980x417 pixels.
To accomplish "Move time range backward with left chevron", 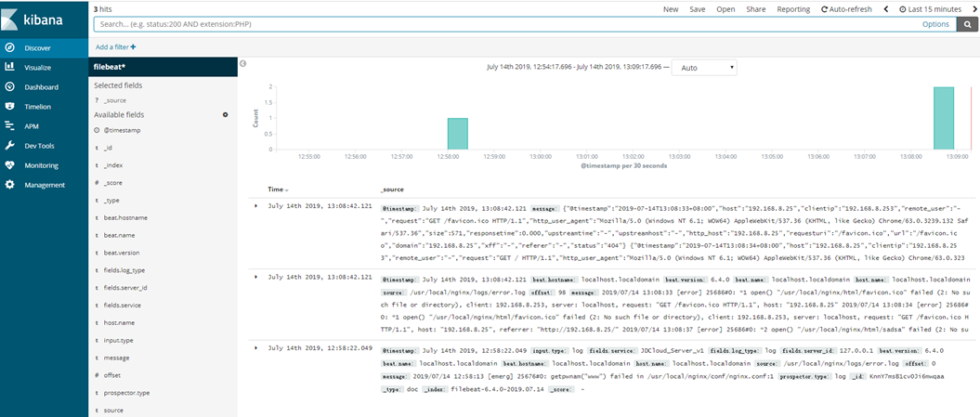I will 886,9.
